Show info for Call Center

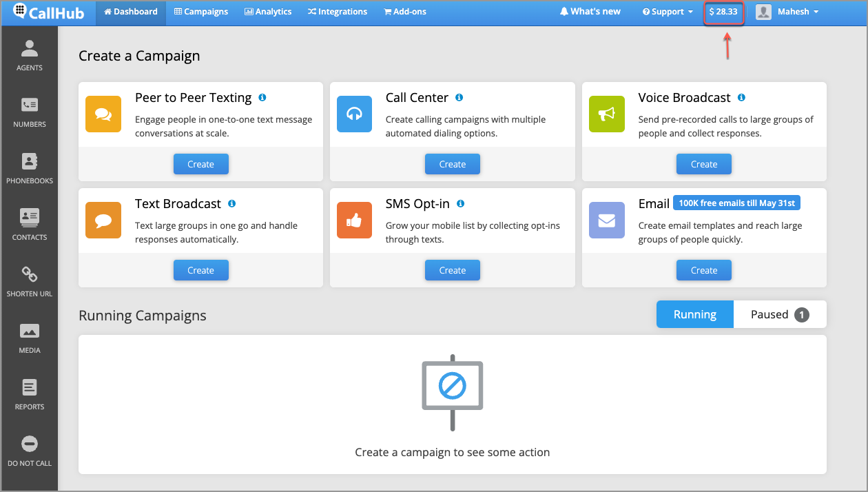[459, 98]
